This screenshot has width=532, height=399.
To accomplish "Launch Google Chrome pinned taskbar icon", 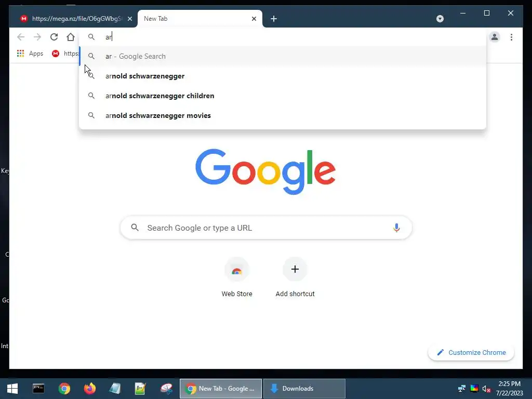I will point(64,389).
